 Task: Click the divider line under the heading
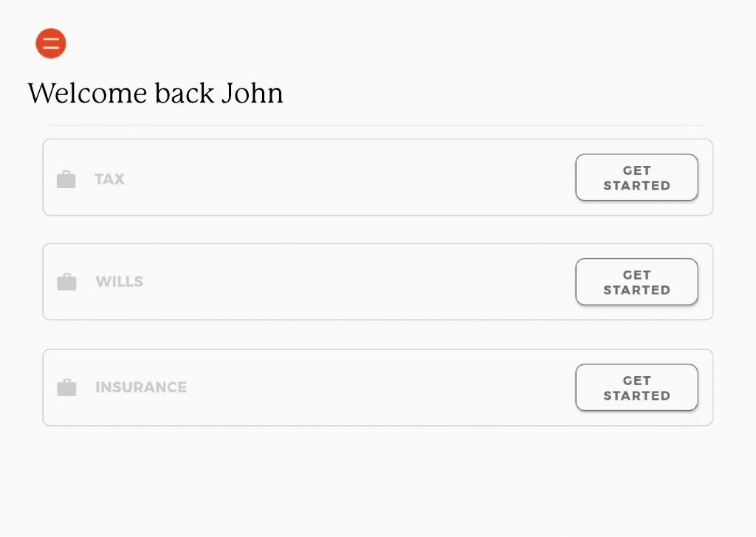click(x=377, y=125)
